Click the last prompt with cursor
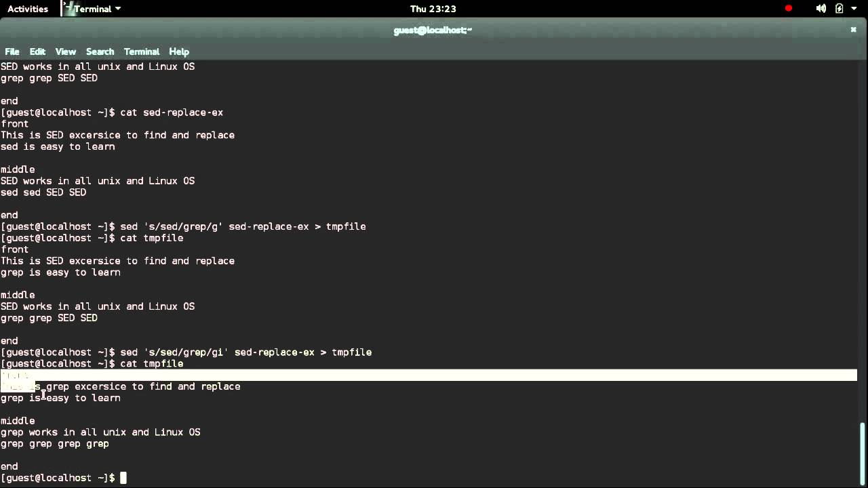 click(x=64, y=478)
